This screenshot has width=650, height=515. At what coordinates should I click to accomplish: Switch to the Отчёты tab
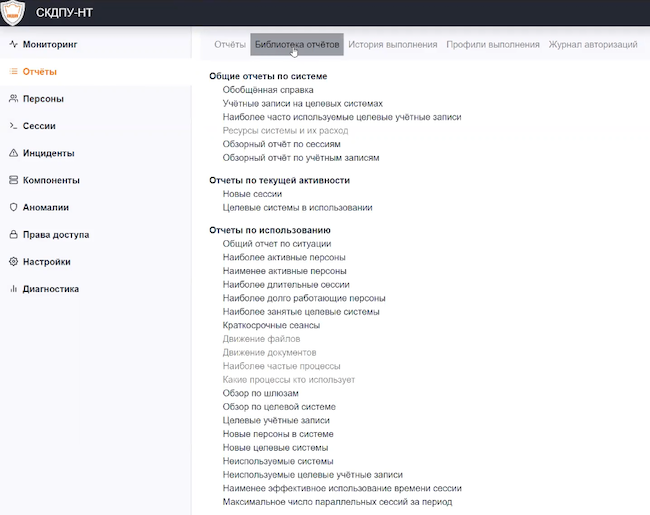[x=230, y=45]
